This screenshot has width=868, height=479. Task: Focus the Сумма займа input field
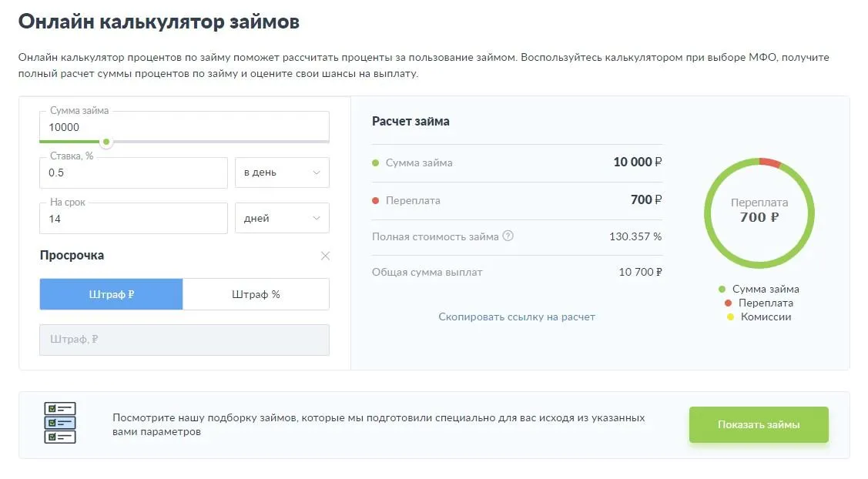click(184, 128)
